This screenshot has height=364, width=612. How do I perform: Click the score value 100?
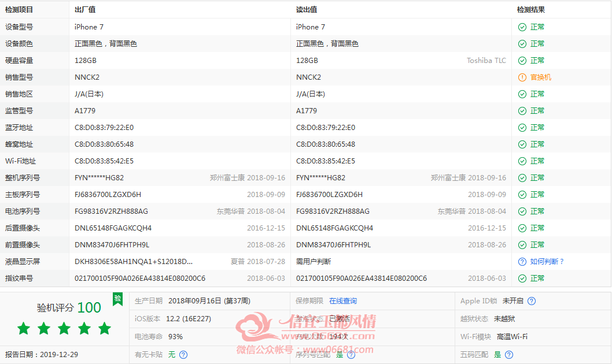pyautogui.click(x=89, y=307)
